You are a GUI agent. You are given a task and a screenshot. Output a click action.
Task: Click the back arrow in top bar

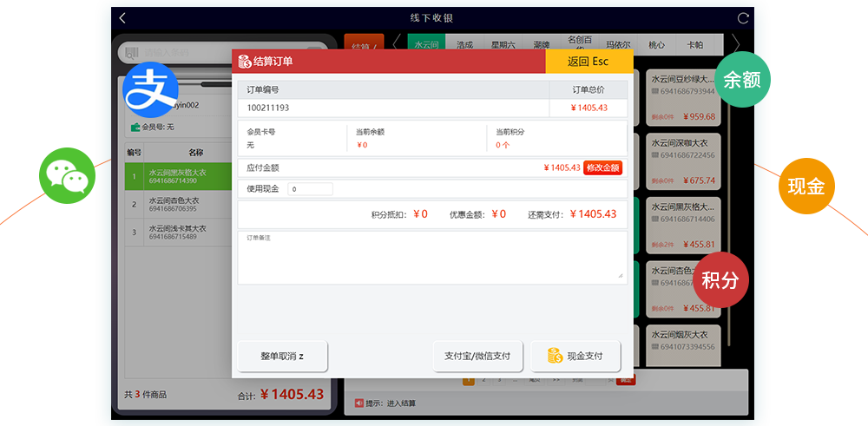(122, 18)
